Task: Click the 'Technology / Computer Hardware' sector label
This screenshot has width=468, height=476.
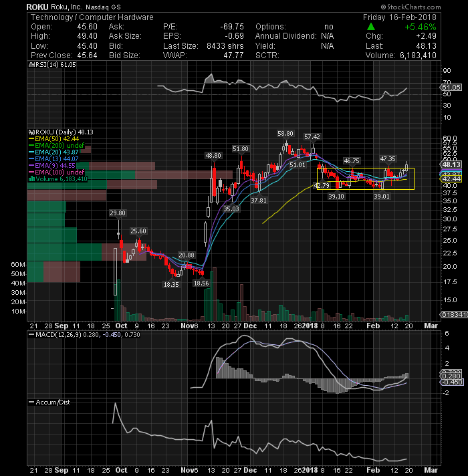Action: pos(92,17)
